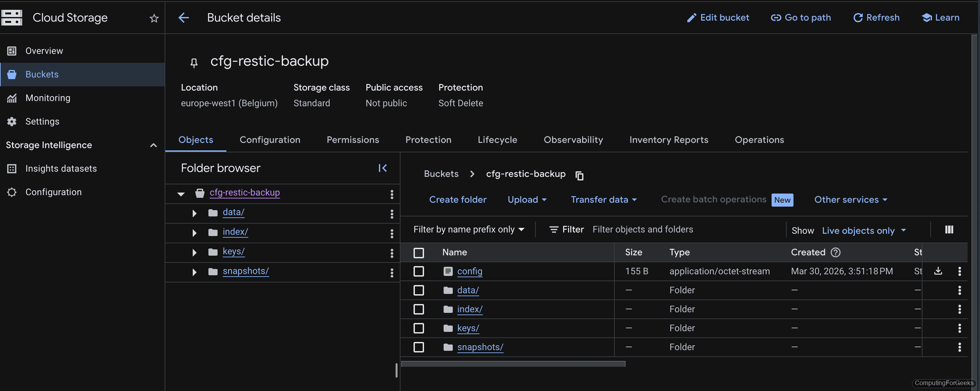
Task: Expand the snapshots/ folder in Folder browser
Action: (194, 272)
